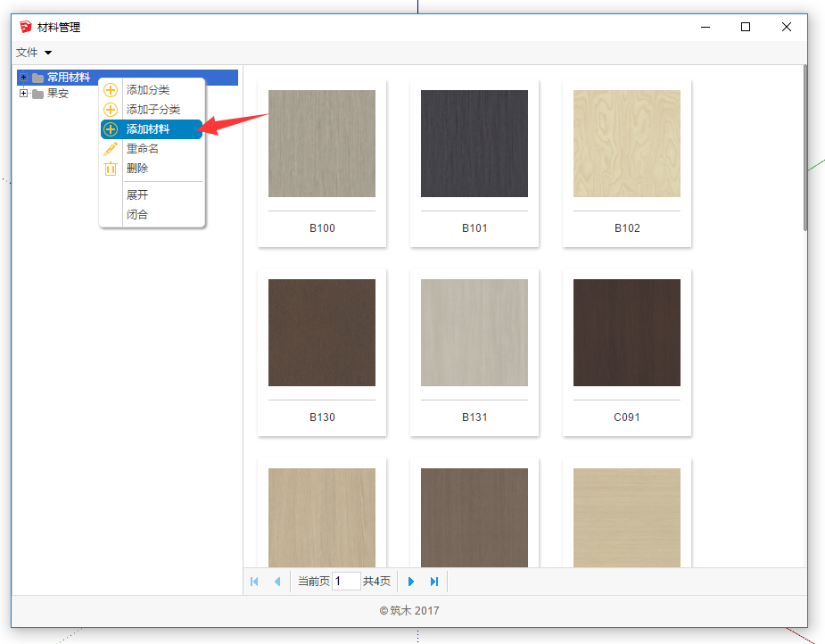
Task: Go to the next page arrow
Action: [411, 582]
